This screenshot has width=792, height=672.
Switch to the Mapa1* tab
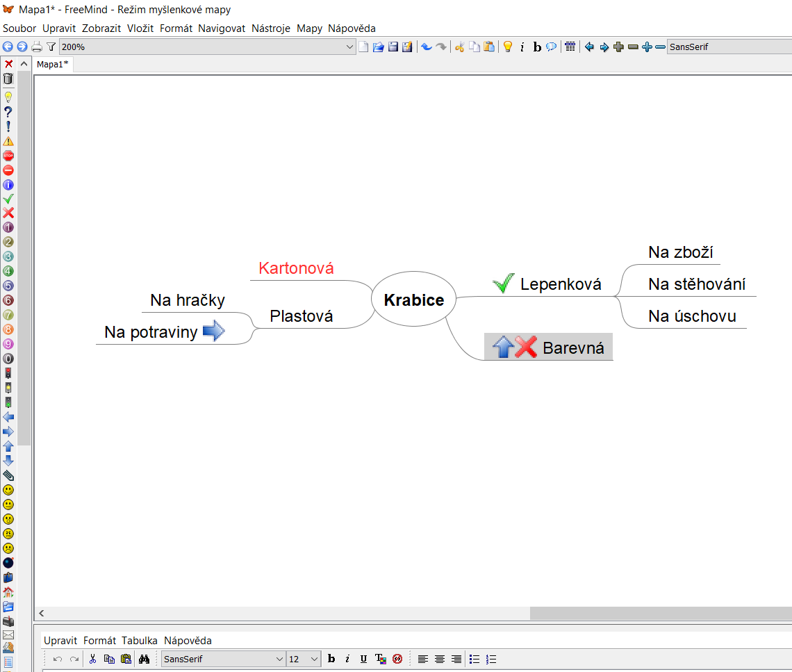(53, 64)
